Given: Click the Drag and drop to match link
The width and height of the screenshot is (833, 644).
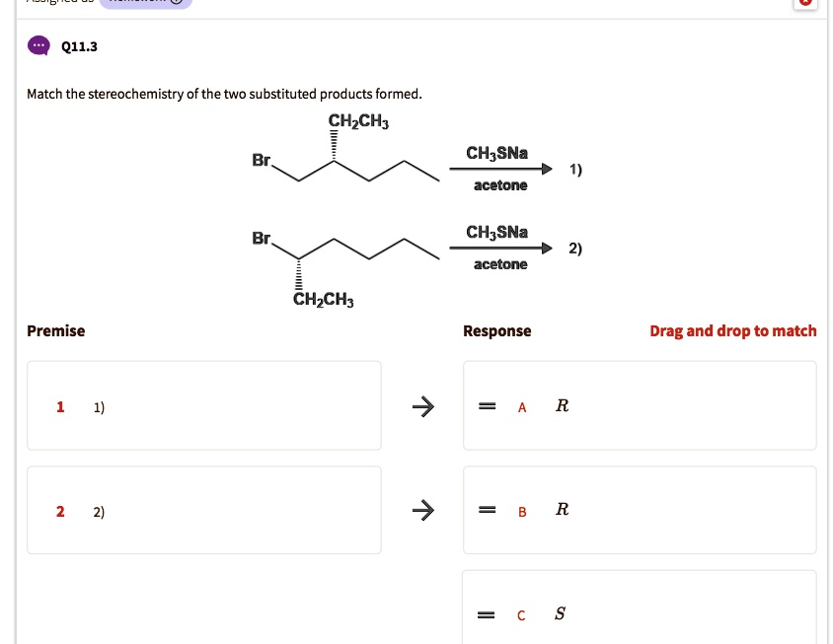Looking at the screenshot, I should (x=733, y=330).
